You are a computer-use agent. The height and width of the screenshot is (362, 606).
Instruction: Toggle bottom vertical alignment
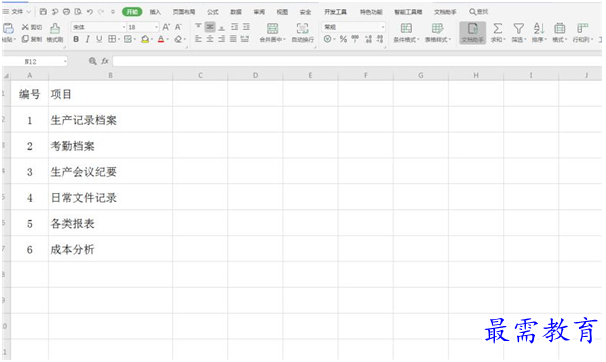click(x=221, y=27)
